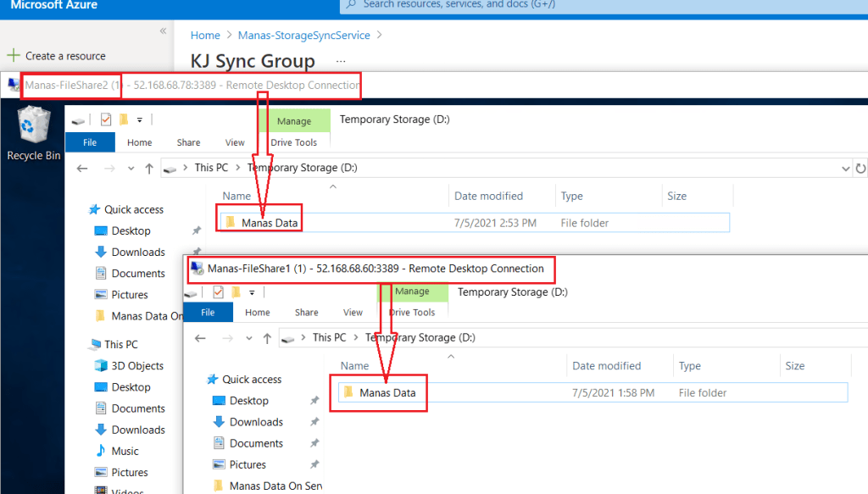This screenshot has width=868, height=494.
Task: Expand address bar history dropdown in FileShare2
Action: [x=845, y=168]
